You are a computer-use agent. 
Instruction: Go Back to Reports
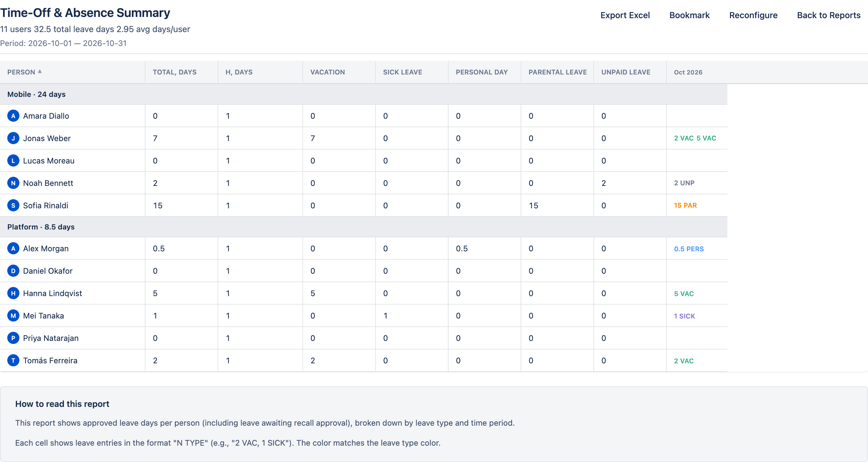829,15
